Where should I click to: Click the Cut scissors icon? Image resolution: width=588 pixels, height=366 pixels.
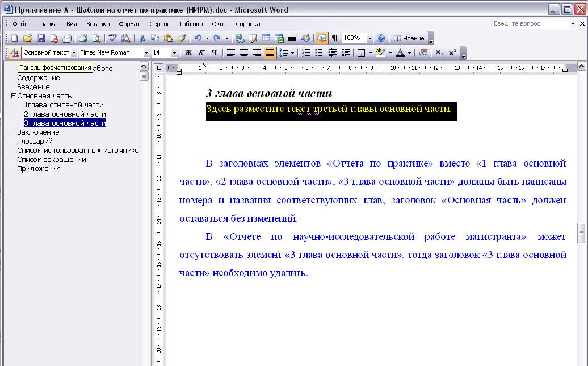click(x=142, y=38)
